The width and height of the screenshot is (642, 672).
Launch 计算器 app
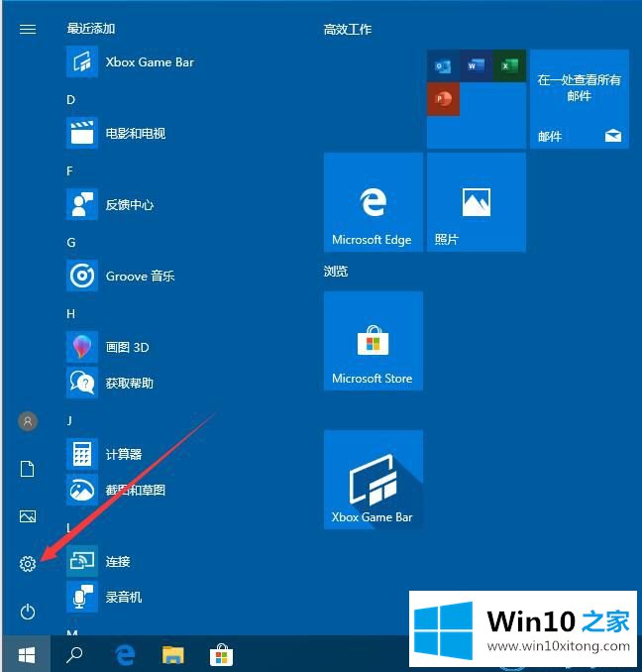pos(104,454)
